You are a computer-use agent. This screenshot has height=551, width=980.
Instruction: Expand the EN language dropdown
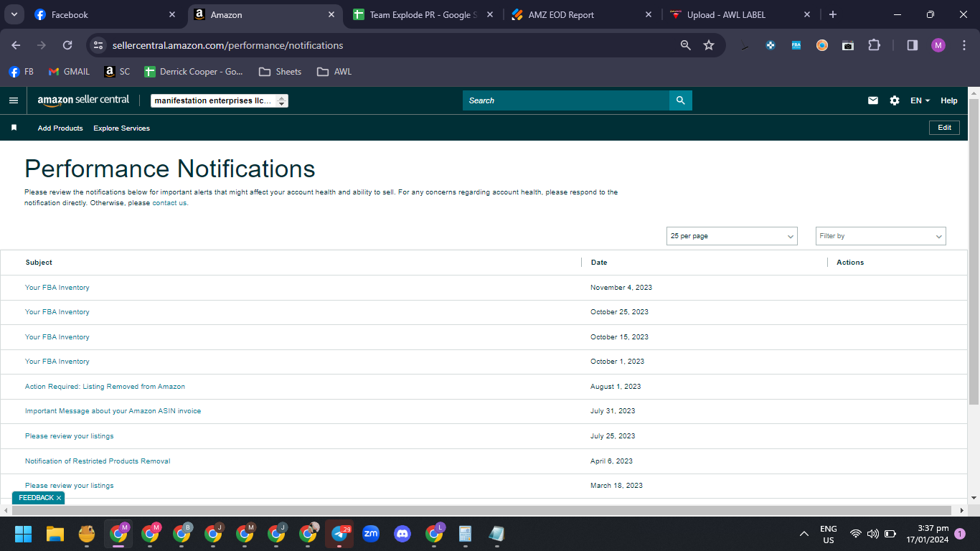click(x=920, y=100)
